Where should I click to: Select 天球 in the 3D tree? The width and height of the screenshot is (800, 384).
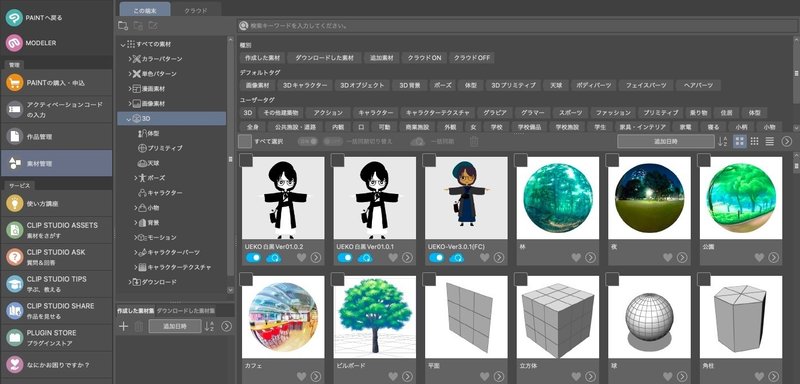point(153,163)
